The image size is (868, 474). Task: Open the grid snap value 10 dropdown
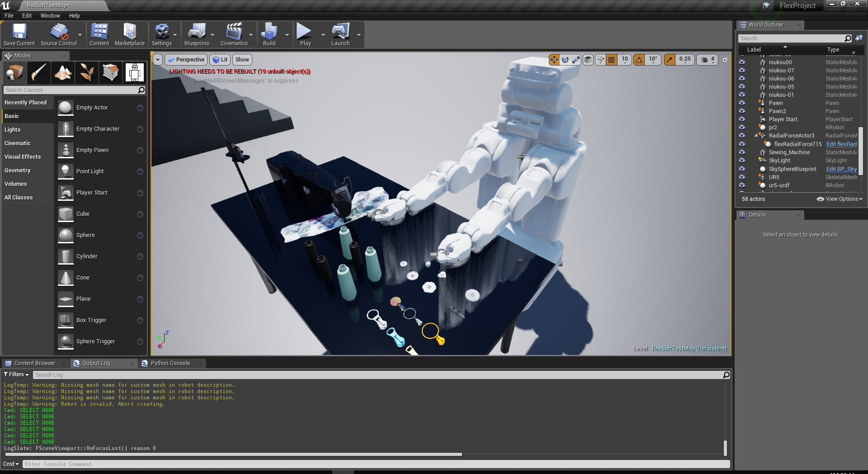[625, 60]
